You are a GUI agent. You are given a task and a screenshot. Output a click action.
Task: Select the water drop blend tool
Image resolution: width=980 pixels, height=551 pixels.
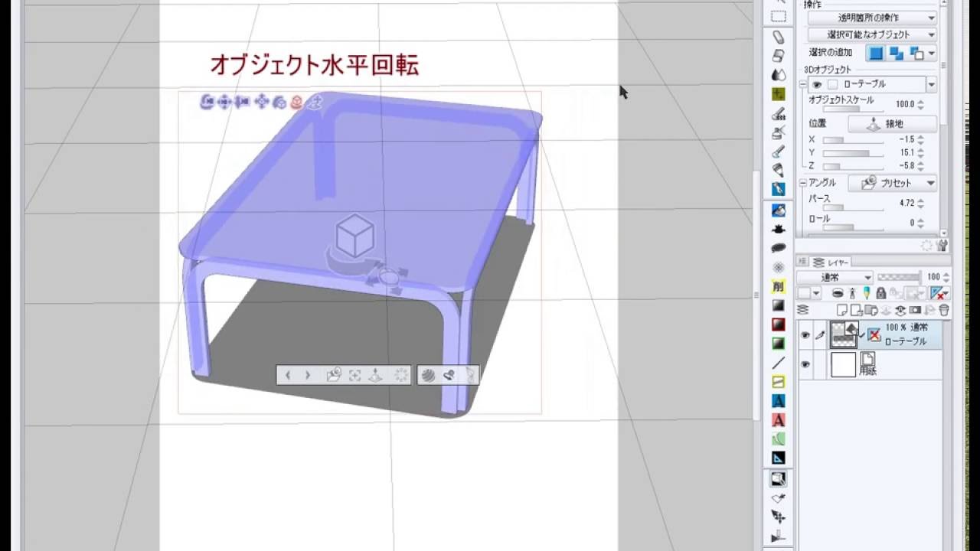coord(779,75)
